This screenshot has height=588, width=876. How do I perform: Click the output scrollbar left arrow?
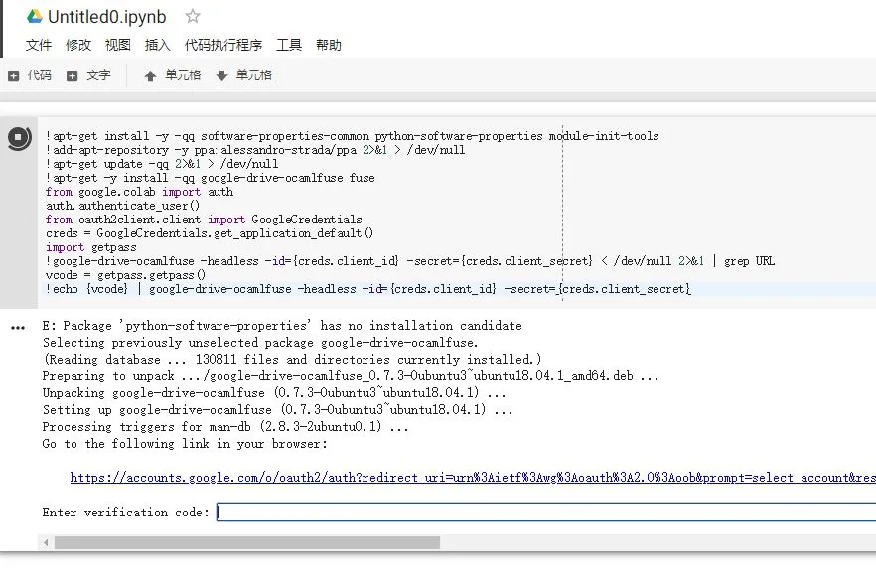pos(46,542)
